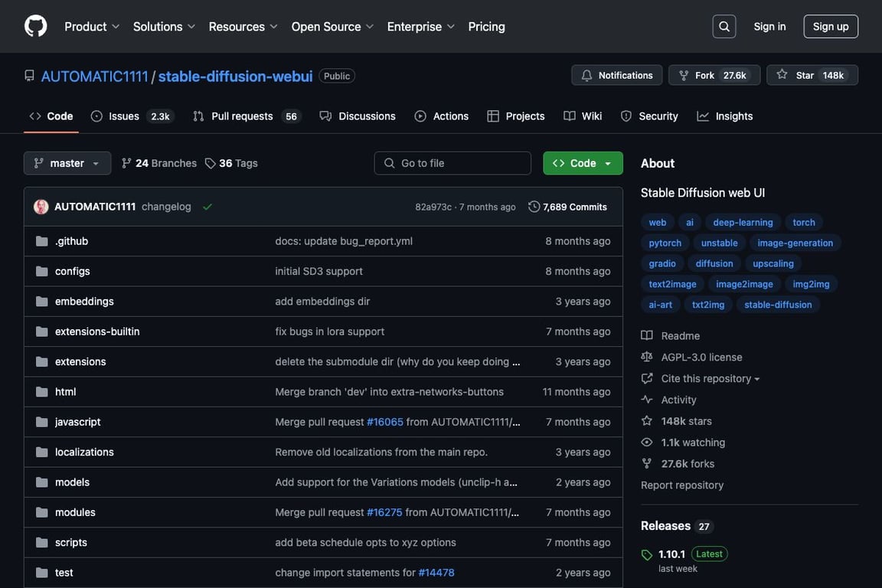Open the Projects tab

(516, 116)
